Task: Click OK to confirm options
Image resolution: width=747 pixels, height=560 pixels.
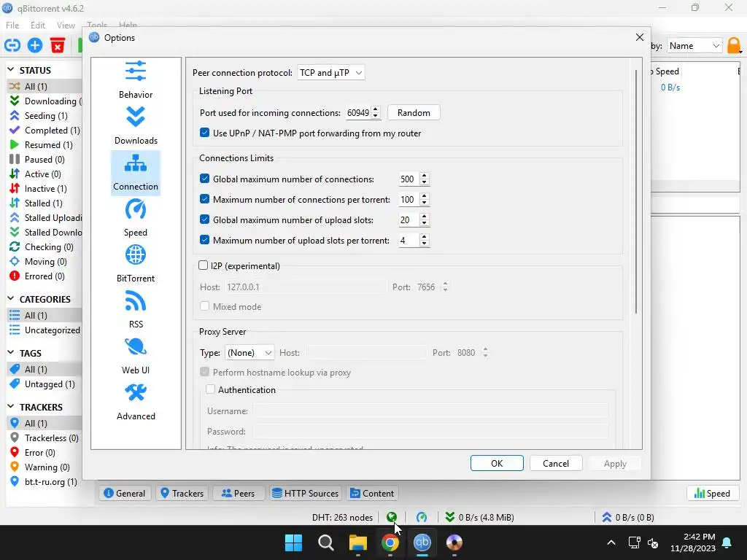Action: coord(497,463)
